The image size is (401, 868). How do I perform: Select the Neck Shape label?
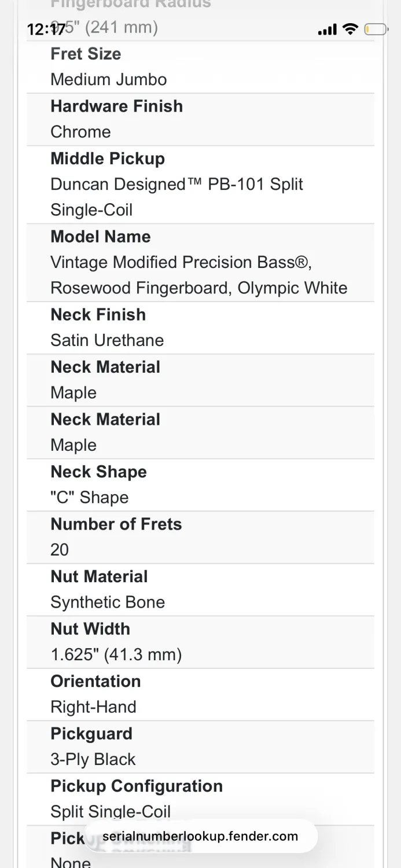coord(98,472)
